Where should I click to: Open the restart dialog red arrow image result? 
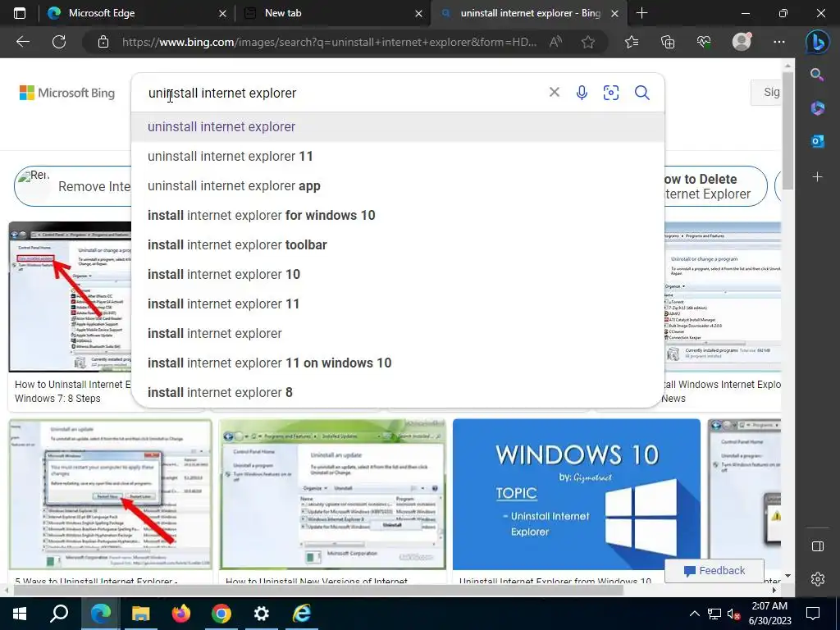pyautogui.click(x=111, y=495)
